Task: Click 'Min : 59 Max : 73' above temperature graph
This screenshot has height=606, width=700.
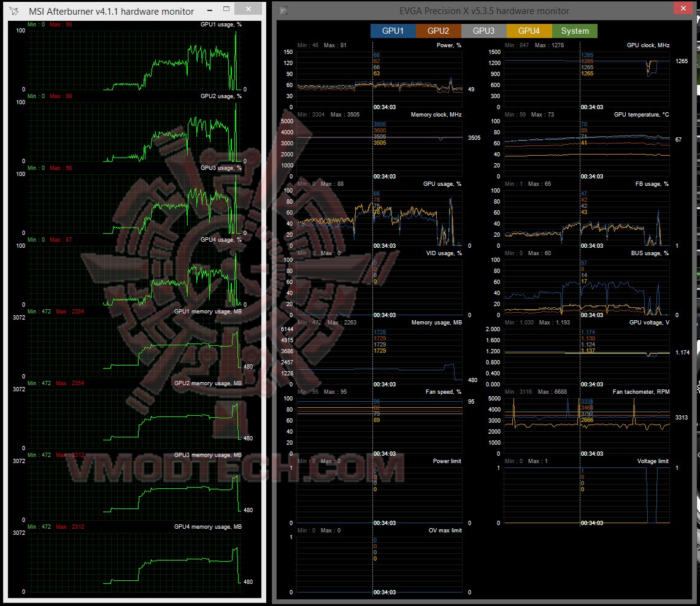Action: click(x=529, y=115)
